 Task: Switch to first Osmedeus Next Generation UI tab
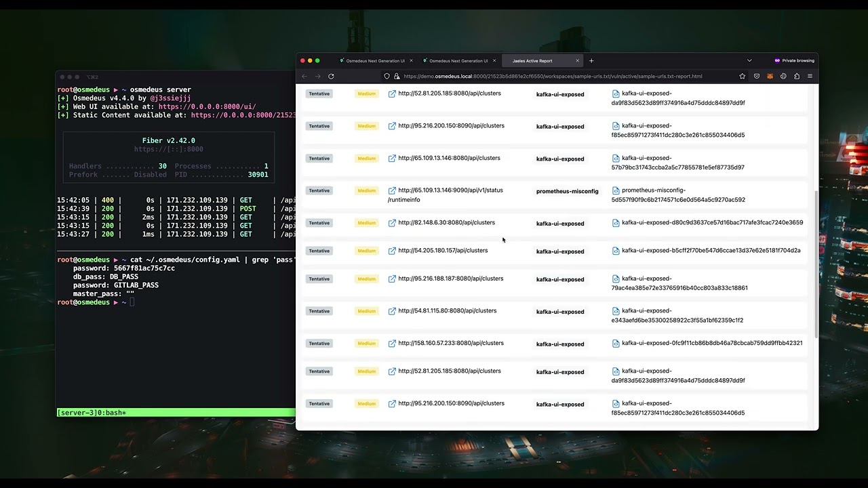pyautogui.click(x=375, y=61)
